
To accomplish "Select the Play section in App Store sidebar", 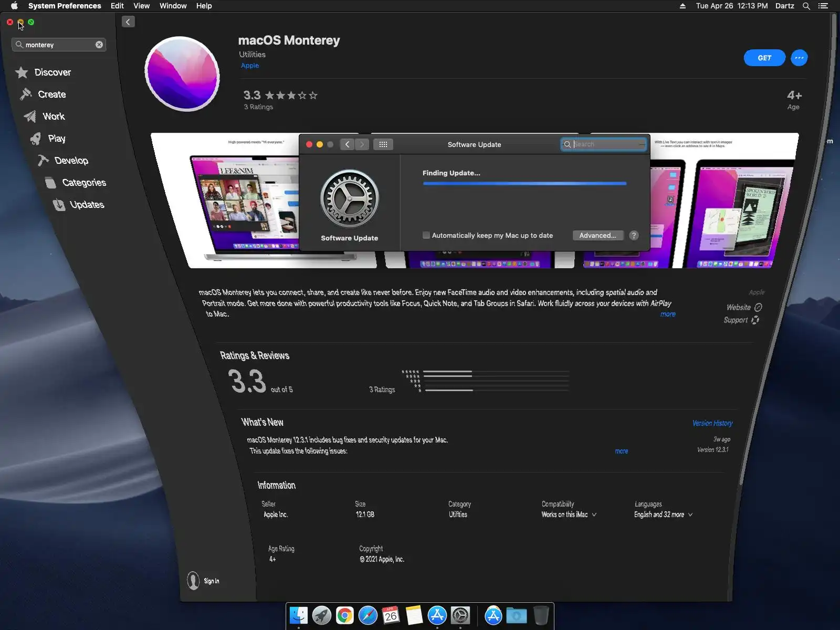I will coord(48,139).
